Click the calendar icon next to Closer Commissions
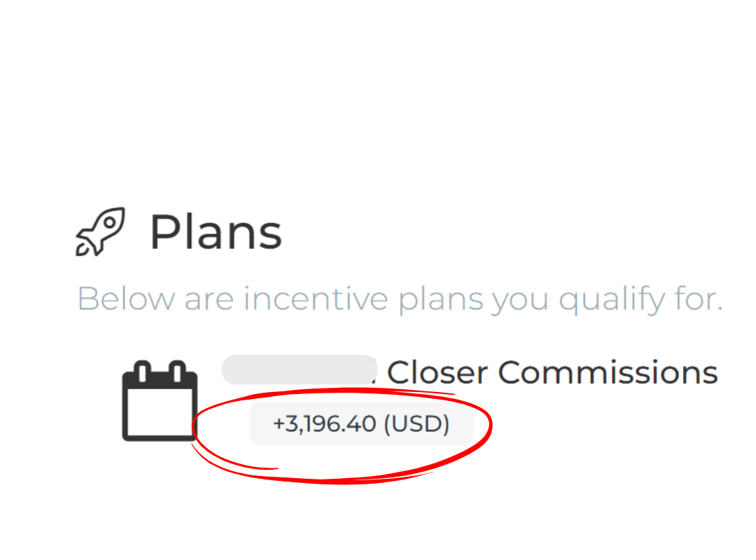The image size is (756, 560). [160, 401]
